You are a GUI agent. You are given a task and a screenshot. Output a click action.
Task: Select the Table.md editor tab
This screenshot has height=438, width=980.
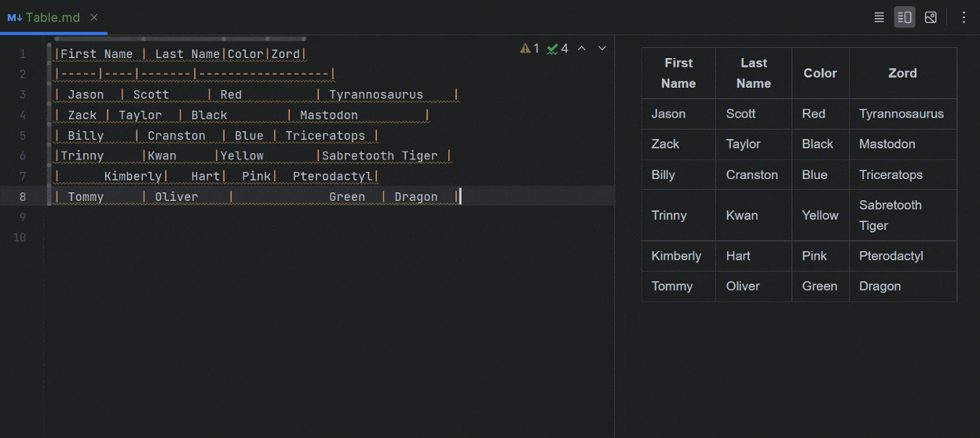point(53,17)
